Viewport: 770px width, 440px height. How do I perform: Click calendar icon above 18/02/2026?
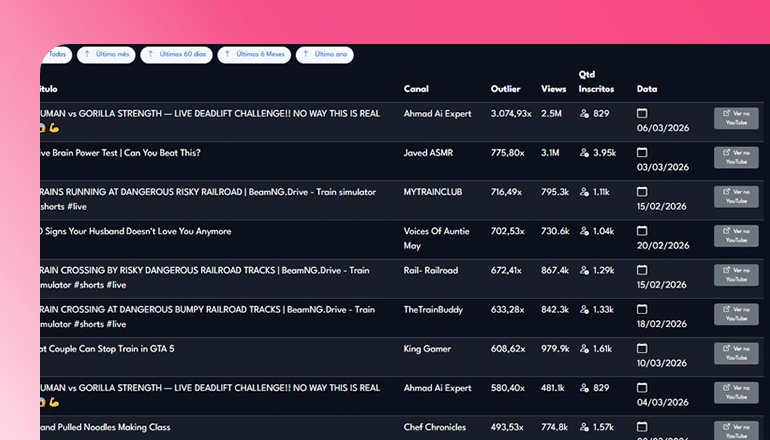[642, 309]
